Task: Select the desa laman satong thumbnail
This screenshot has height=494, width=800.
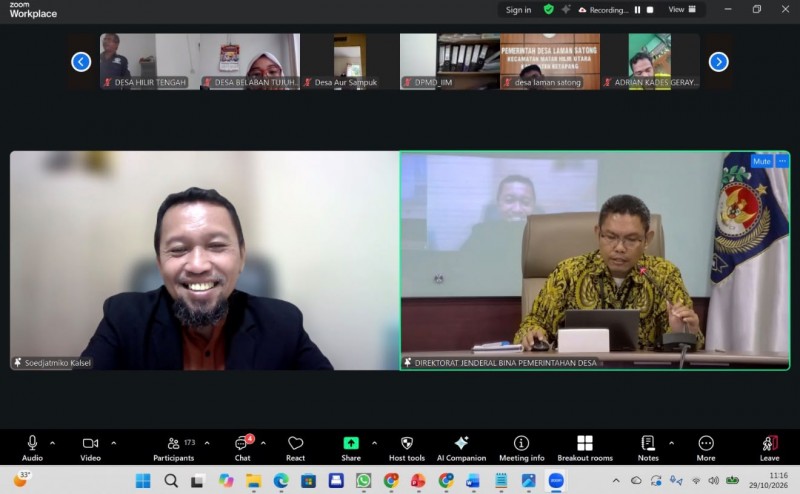Action: pos(550,62)
